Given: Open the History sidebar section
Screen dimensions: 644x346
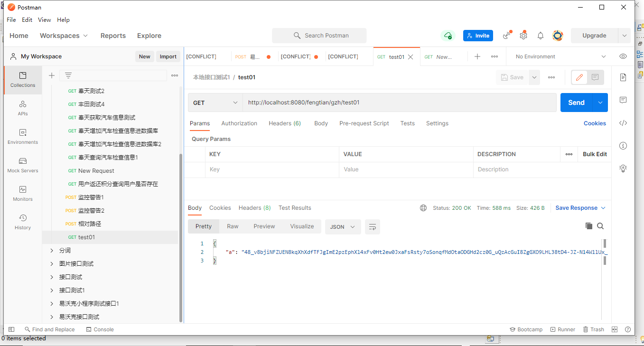Looking at the screenshot, I should (23, 222).
